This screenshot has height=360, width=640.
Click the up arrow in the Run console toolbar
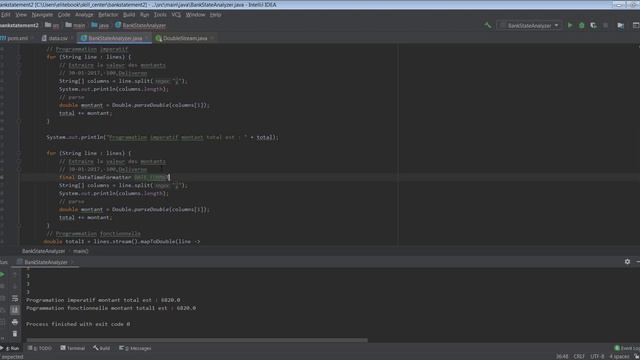(x=15, y=275)
